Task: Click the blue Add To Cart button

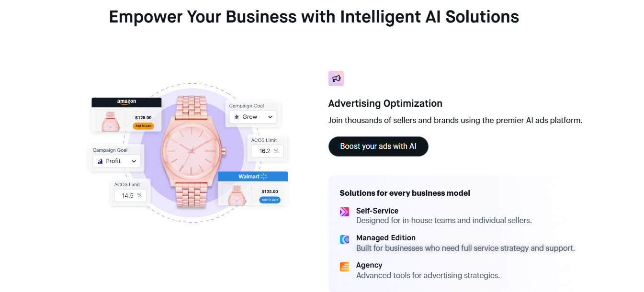Action: click(x=270, y=200)
